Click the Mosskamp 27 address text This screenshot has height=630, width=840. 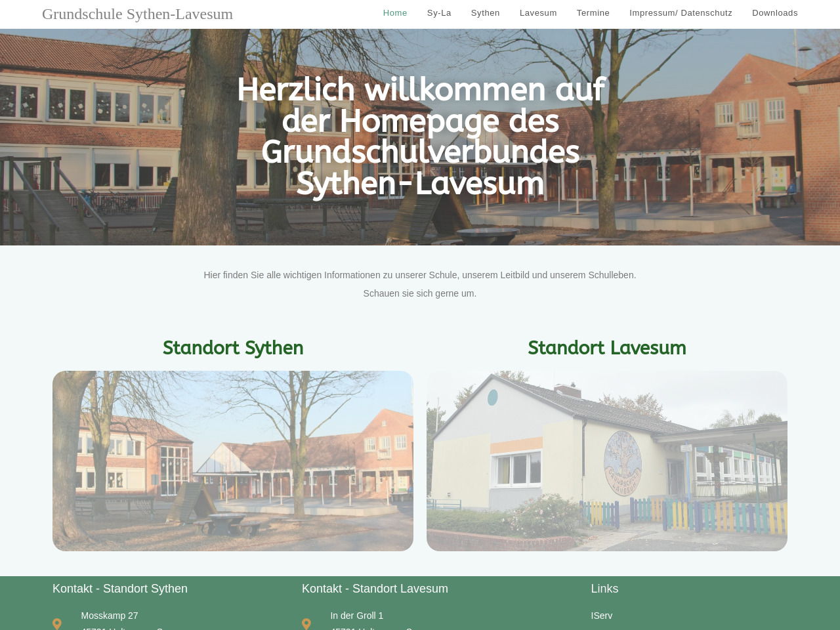click(x=110, y=616)
